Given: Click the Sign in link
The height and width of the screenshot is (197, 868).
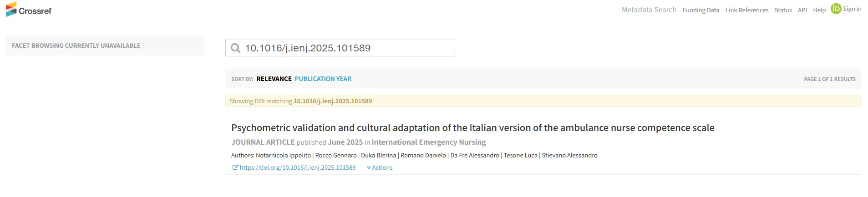Looking at the screenshot, I should (x=852, y=9).
